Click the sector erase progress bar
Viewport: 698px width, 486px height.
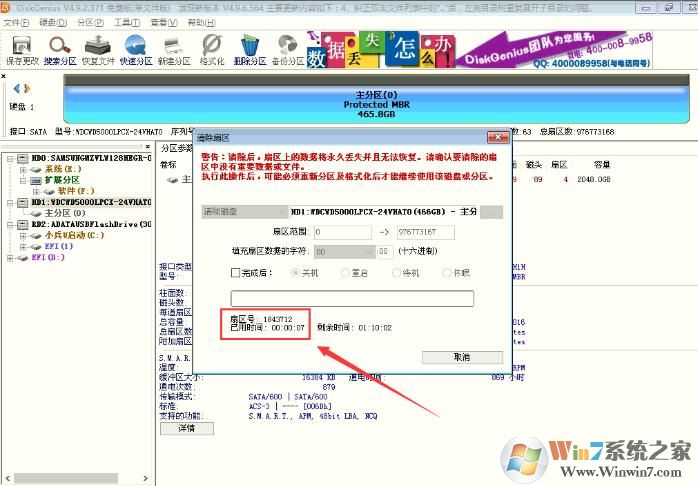click(352, 298)
